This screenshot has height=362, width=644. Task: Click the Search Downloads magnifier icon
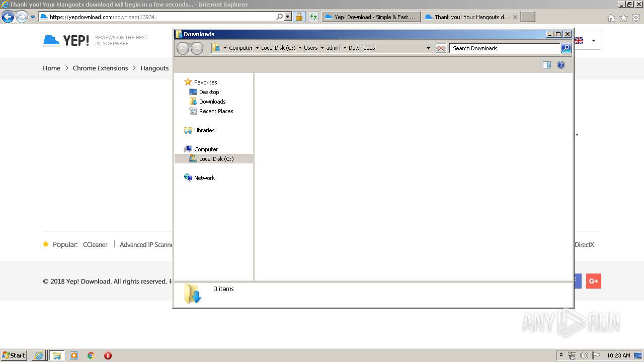(x=566, y=48)
